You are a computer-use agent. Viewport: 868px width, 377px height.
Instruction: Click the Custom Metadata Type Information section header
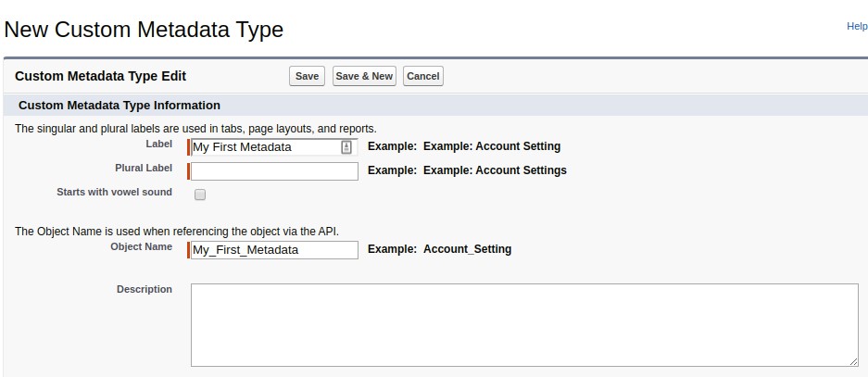point(120,106)
